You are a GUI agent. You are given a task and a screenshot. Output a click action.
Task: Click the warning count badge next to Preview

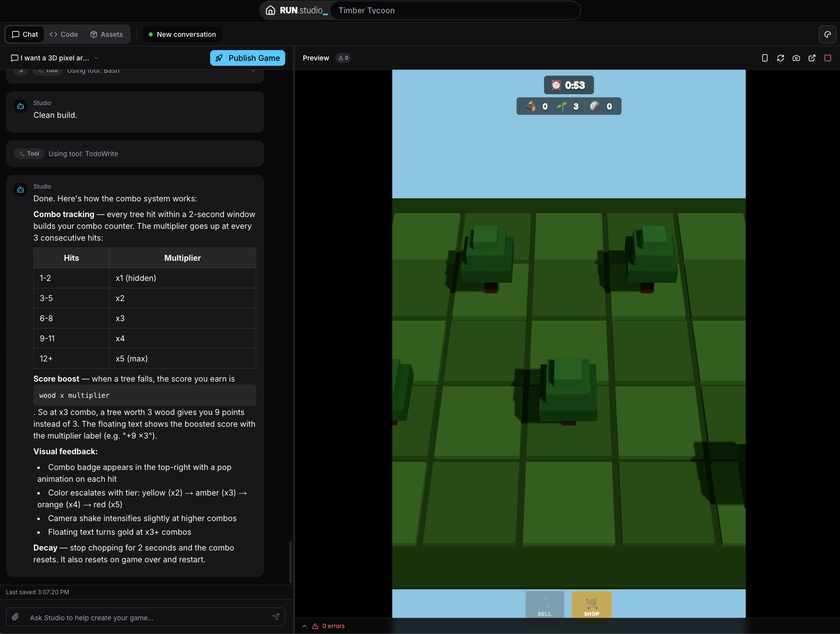point(343,58)
